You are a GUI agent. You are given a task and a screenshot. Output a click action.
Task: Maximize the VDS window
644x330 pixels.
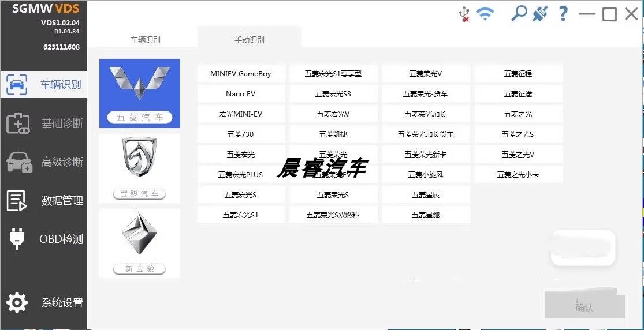click(609, 14)
